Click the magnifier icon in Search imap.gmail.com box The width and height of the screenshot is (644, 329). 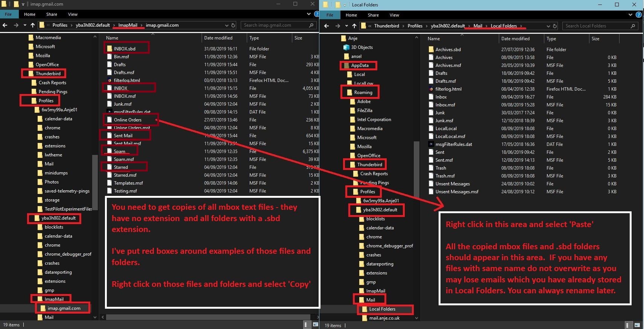(x=311, y=25)
